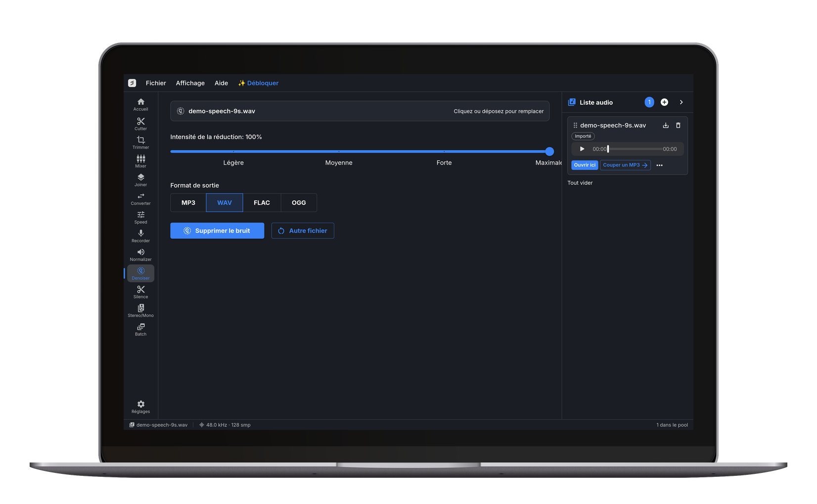The width and height of the screenshot is (817, 504).
Task: Open the Stereo/Mono tool
Action: point(140,311)
